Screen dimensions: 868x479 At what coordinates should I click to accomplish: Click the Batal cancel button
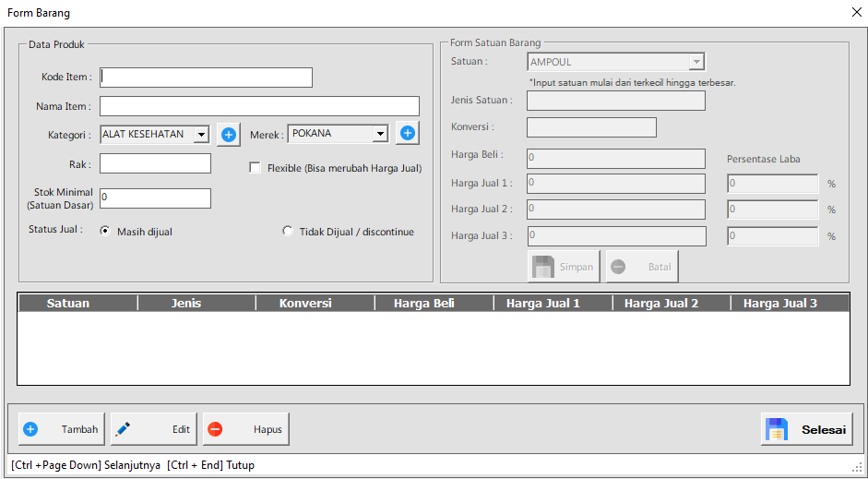click(641, 267)
